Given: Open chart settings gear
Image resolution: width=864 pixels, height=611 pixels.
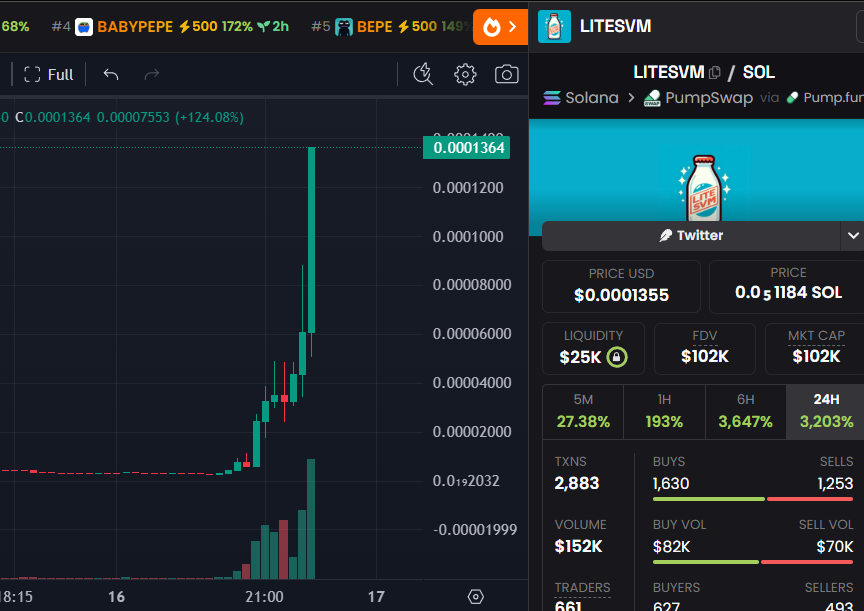Looking at the screenshot, I should pyautogui.click(x=465, y=74).
